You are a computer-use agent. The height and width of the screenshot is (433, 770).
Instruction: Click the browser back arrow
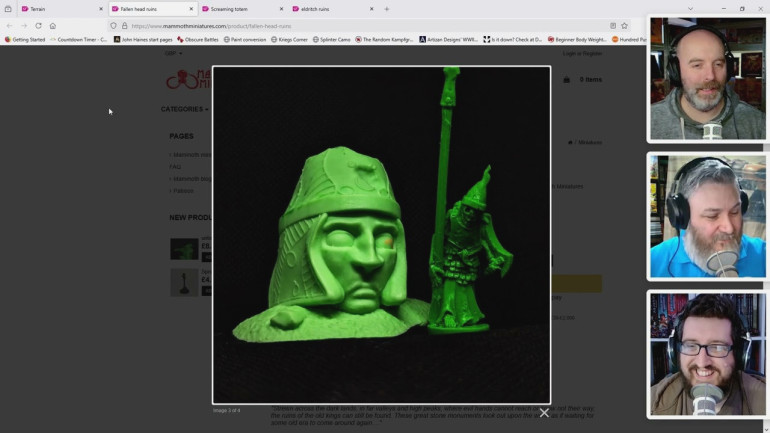[10, 26]
